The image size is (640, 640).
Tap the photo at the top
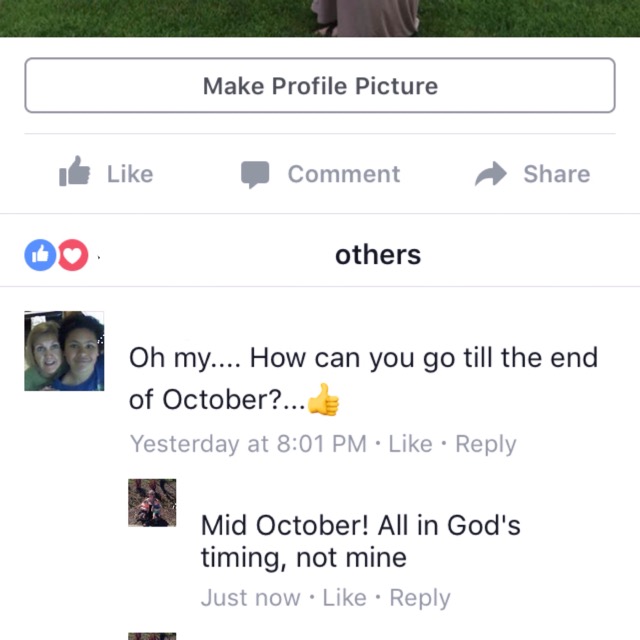(x=320, y=18)
